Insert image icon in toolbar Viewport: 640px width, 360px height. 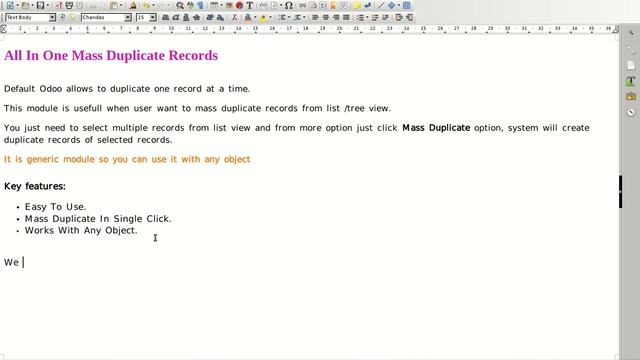coord(229,5)
